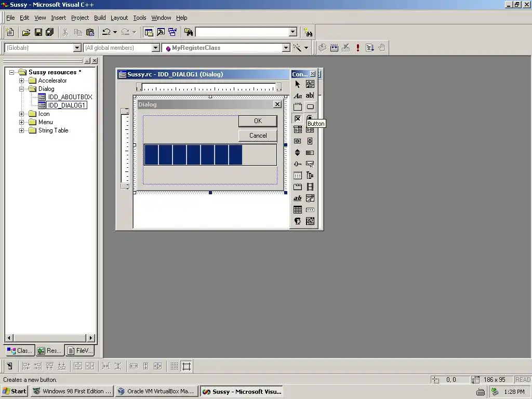Switch to the FileView tab
The image size is (532, 399).
[x=79, y=351]
